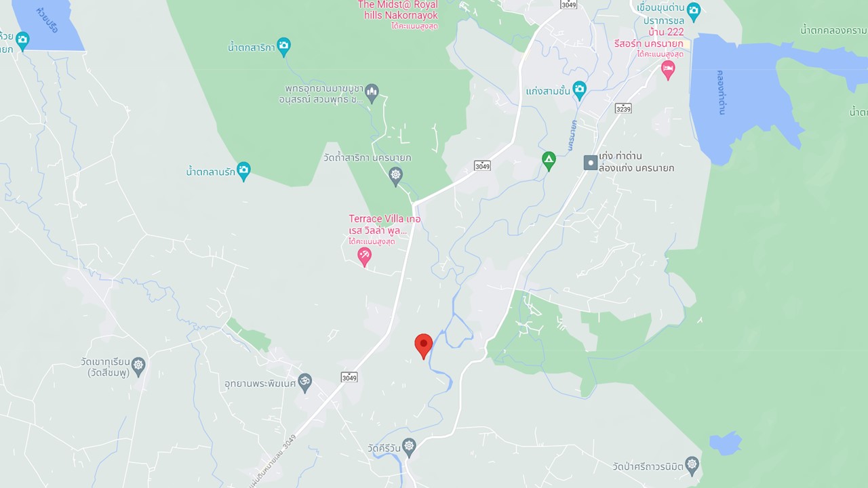The width and height of the screenshot is (868, 488).
Task: Open the น้ำตกลานรัก attraction camera marker
Action: coord(243,171)
